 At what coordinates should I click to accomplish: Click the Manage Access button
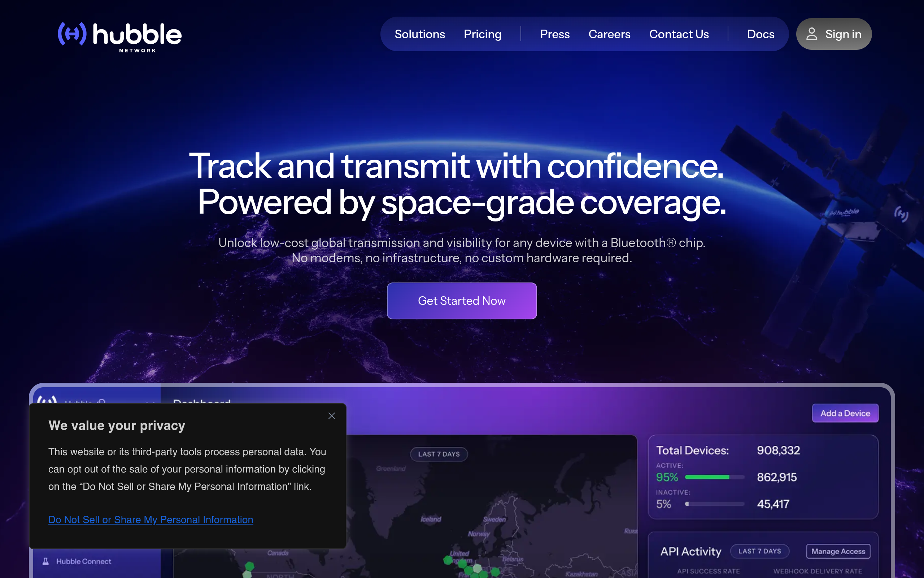click(838, 551)
